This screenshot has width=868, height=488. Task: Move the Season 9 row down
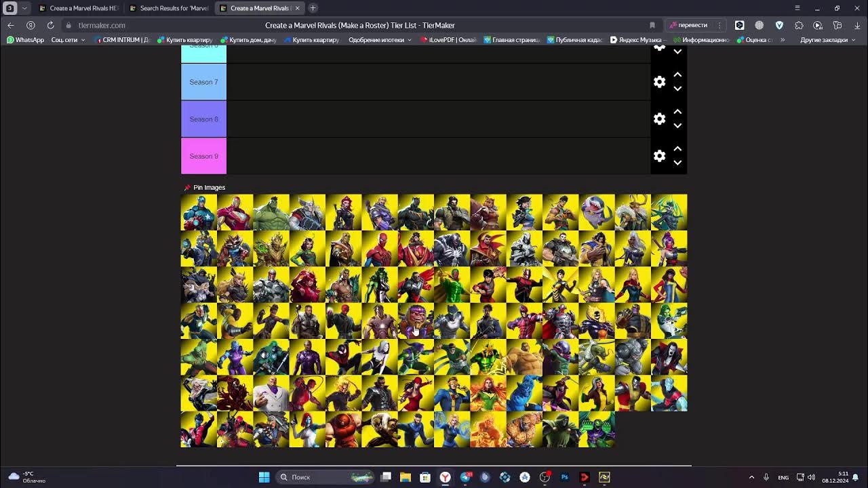(677, 163)
